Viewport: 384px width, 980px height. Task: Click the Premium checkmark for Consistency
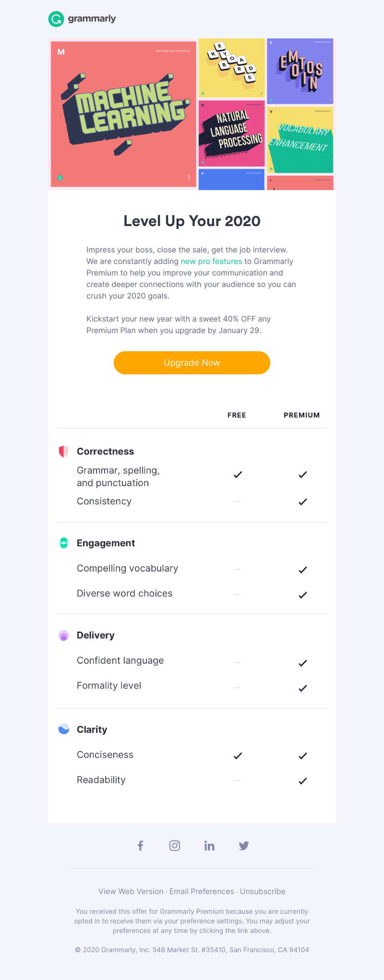pos(303,502)
